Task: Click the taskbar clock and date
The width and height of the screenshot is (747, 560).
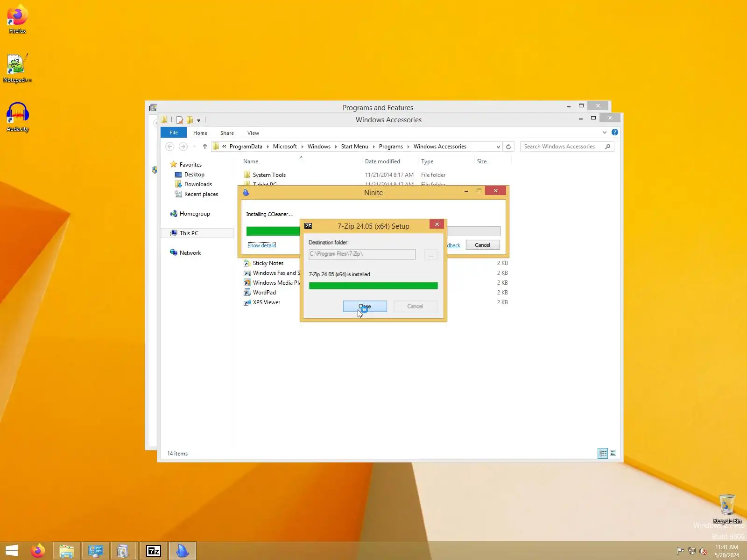Action: [x=727, y=551]
